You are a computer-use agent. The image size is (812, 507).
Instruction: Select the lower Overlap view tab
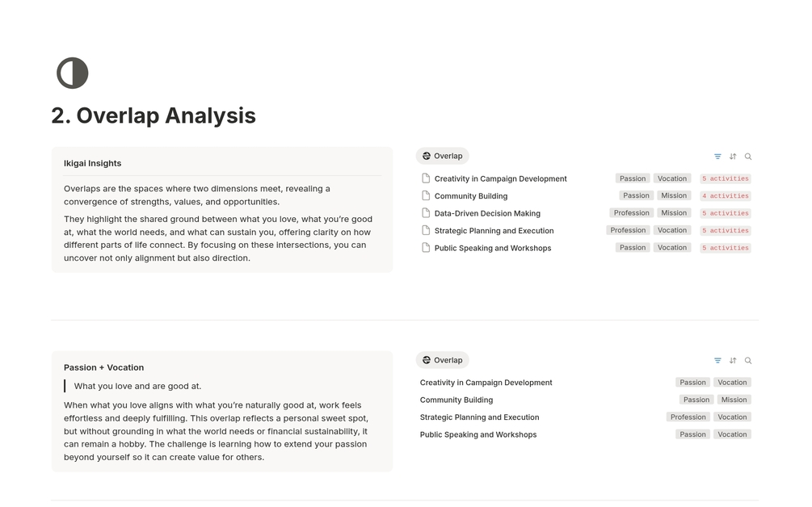click(x=442, y=360)
